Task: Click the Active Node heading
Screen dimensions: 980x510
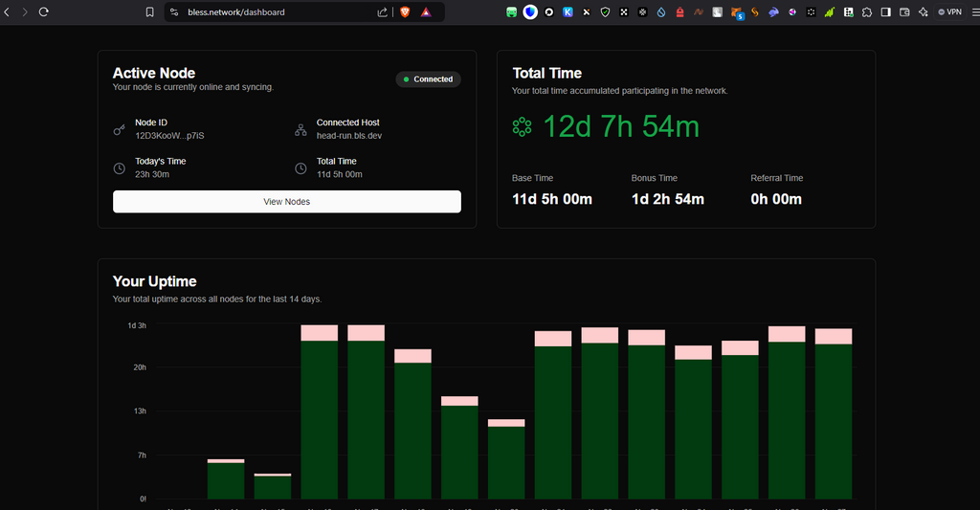Action: click(x=154, y=73)
